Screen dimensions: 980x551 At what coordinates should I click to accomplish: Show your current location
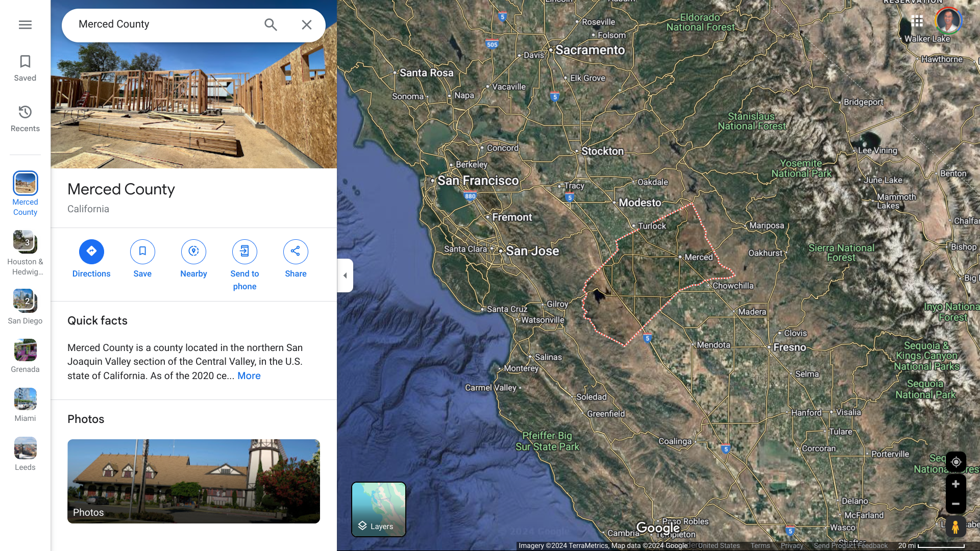[955, 462]
